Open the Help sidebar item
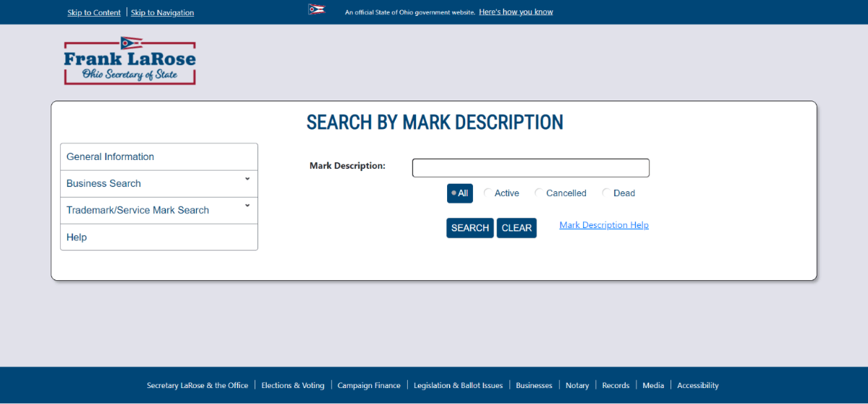The image size is (868, 404). click(x=159, y=237)
